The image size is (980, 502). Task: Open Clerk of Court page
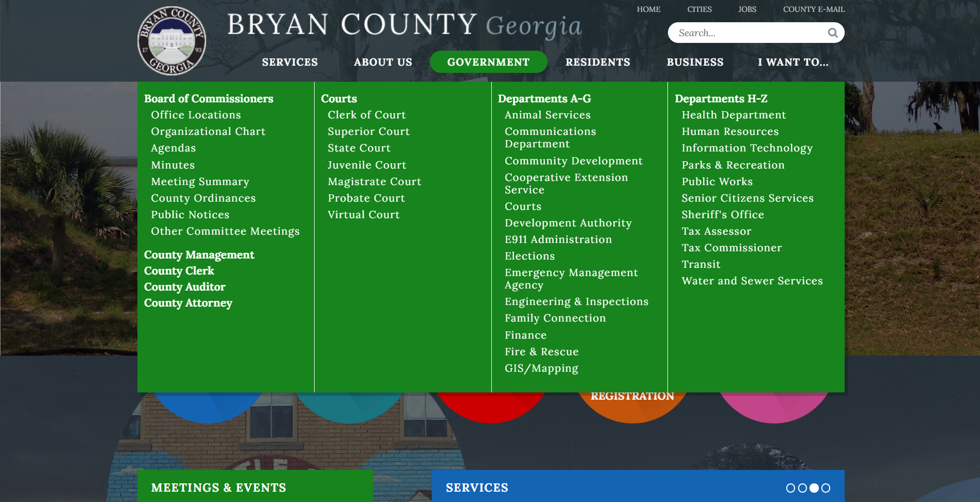click(x=367, y=115)
